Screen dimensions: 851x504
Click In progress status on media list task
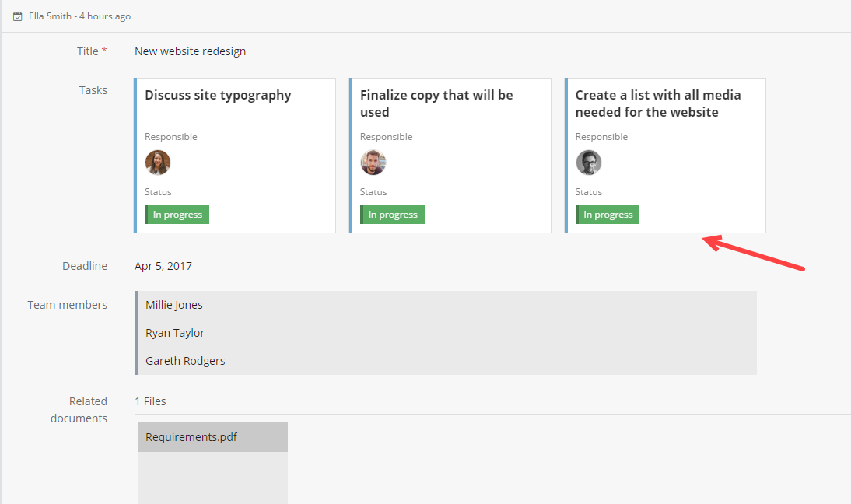(608, 215)
